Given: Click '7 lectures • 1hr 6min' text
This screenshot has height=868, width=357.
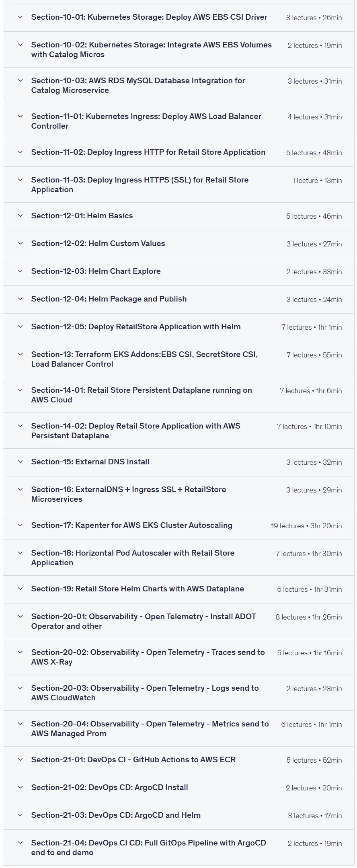Looking at the screenshot, I should (311, 391).
